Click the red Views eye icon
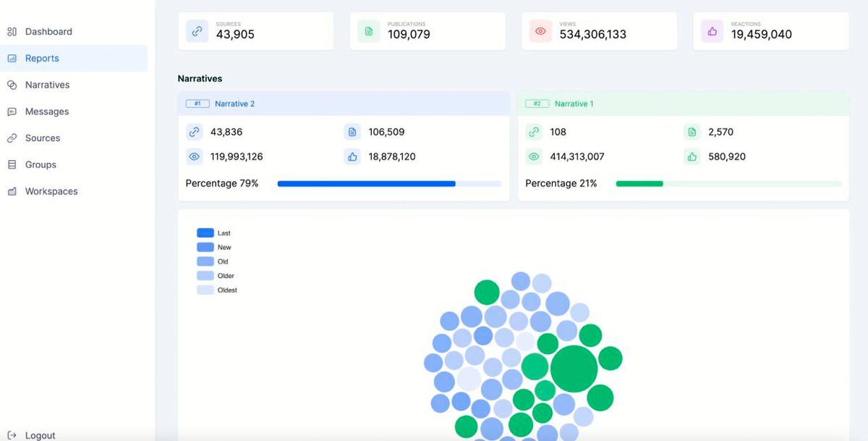Screen dimensions: 868x441 (x=540, y=31)
